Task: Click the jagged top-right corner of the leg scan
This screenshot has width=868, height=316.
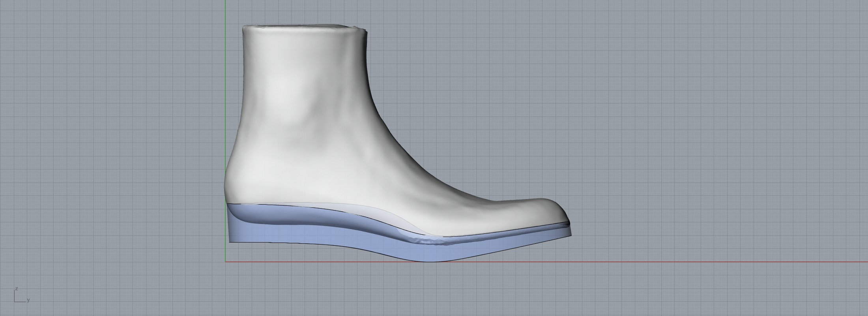Action: tap(365, 29)
